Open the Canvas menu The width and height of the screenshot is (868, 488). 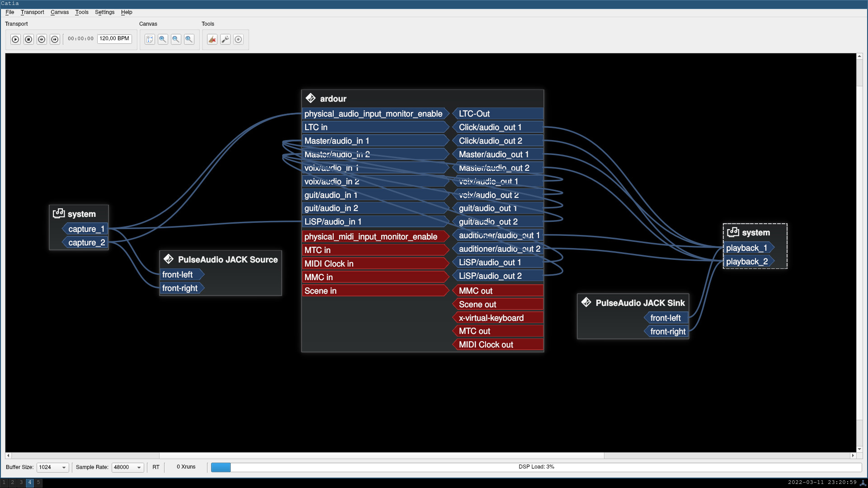[59, 12]
